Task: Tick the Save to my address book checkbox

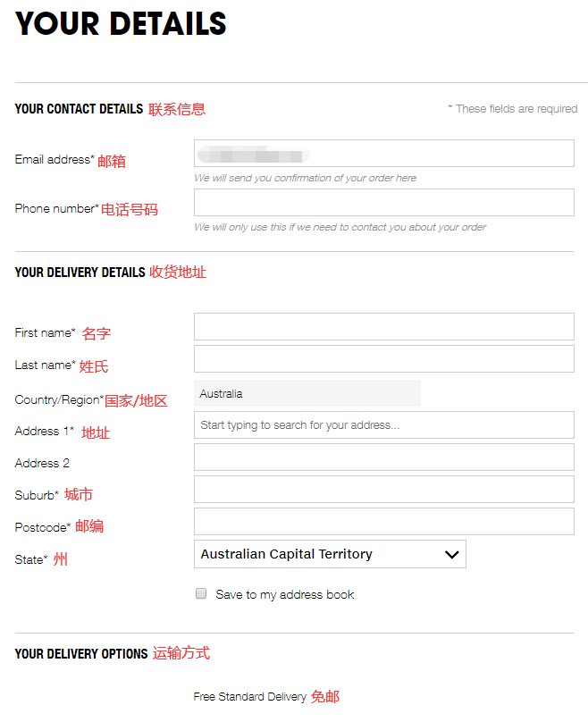Action: point(201,593)
